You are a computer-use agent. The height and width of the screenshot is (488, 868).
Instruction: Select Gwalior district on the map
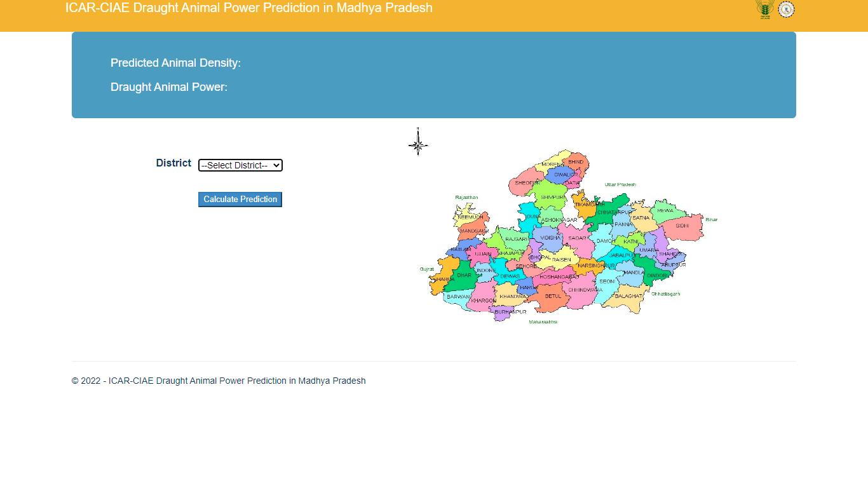[563, 175]
